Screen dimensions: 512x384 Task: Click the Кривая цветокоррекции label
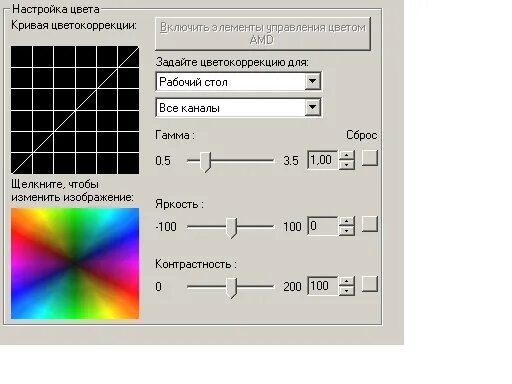[74, 26]
